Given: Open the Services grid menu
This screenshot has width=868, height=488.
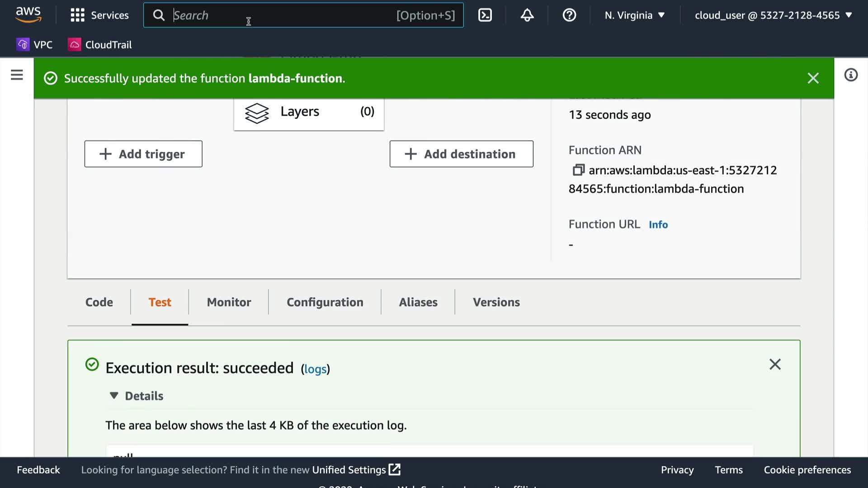Looking at the screenshot, I should pos(99,15).
